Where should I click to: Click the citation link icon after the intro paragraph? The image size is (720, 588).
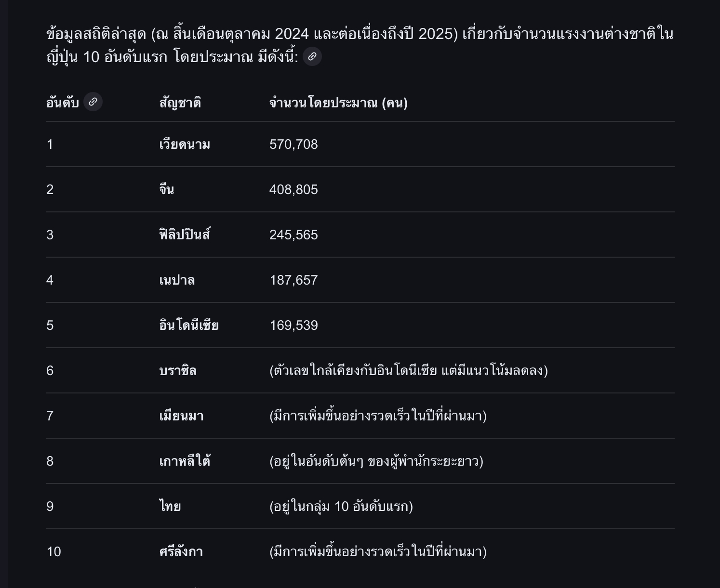pyautogui.click(x=312, y=57)
